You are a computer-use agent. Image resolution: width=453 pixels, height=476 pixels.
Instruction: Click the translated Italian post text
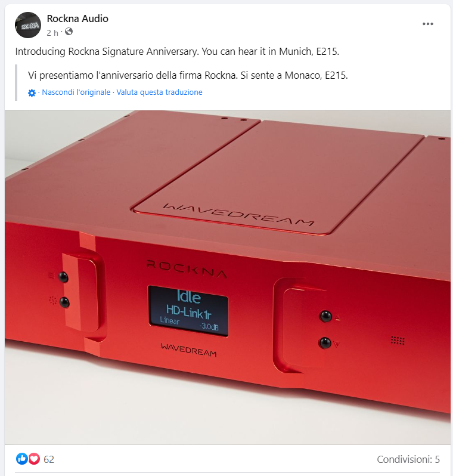[x=188, y=75]
